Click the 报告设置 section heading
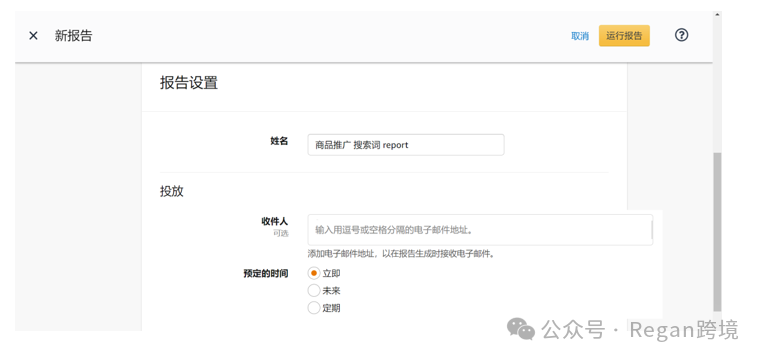The image size is (763, 360). point(189,83)
